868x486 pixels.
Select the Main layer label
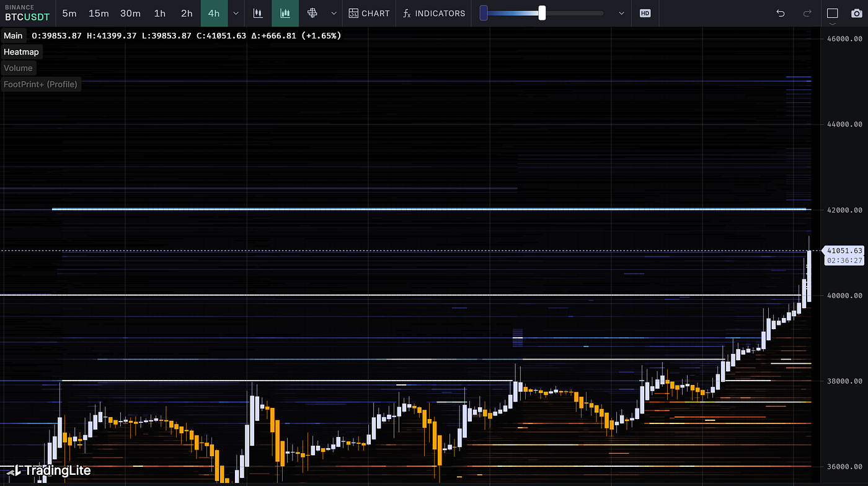[13, 36]
